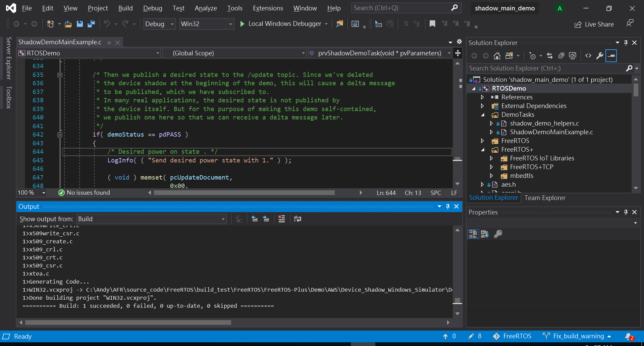Screen dimensions: 644x346
Task: Expand the FreeRTOS+TCP folder
Action: [492, 167]
